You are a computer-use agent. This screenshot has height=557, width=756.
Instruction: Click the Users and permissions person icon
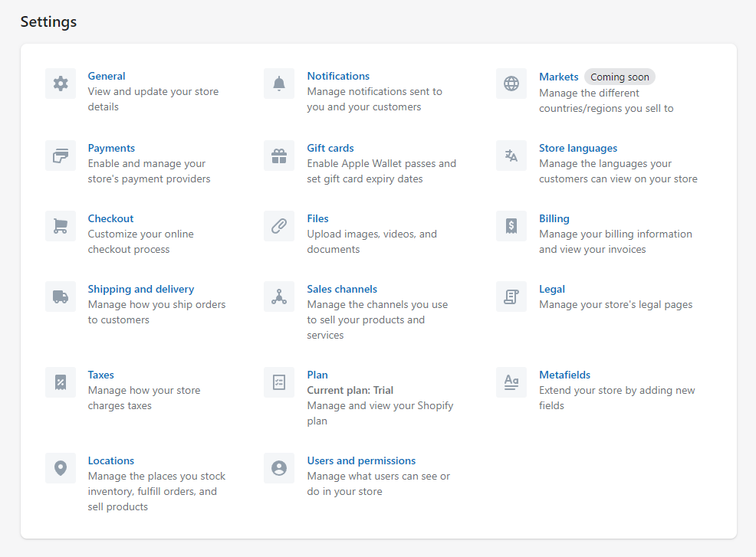click(x=278, y=468)
